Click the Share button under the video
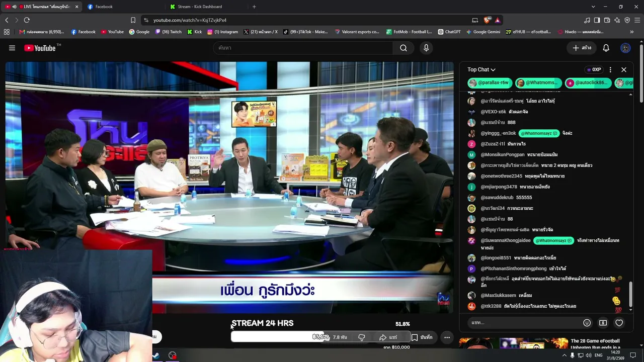Viewport: 644px width, 362px height. [x=388, y=337]
